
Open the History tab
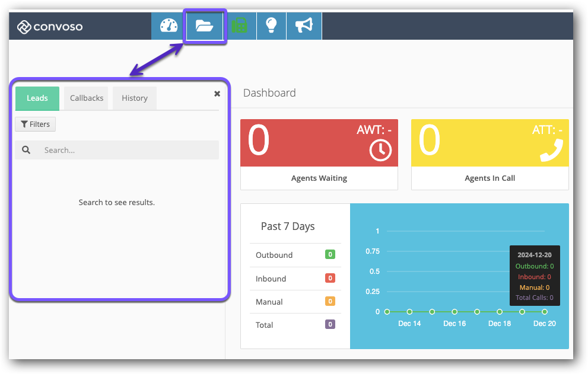coord(135,98)
